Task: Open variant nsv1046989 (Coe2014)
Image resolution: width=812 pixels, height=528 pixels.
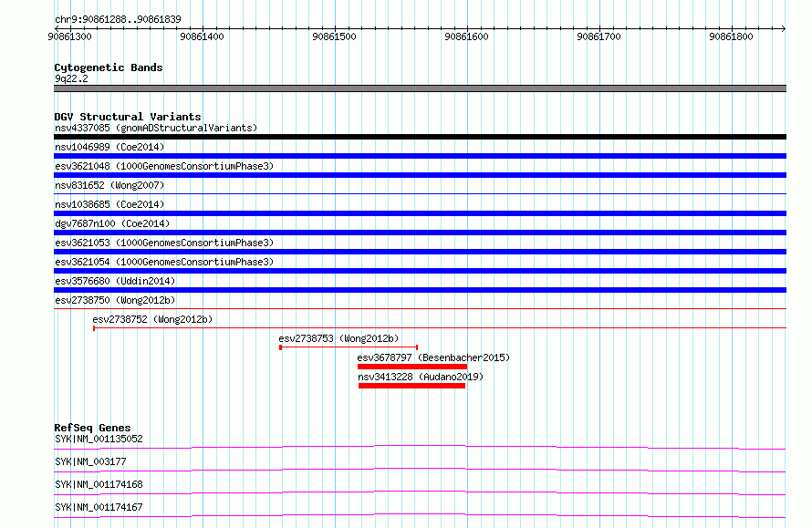Action: [x=109, y=147]
